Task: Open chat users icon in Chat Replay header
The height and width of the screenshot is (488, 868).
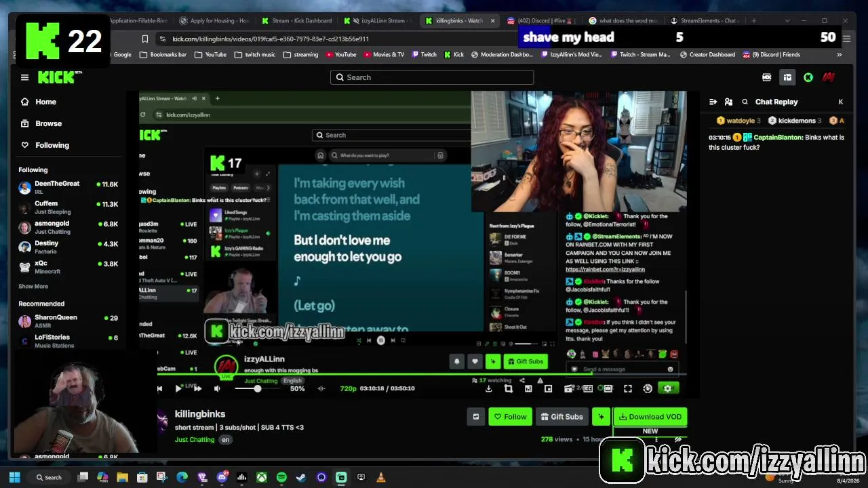Action: tap(728, 102)
